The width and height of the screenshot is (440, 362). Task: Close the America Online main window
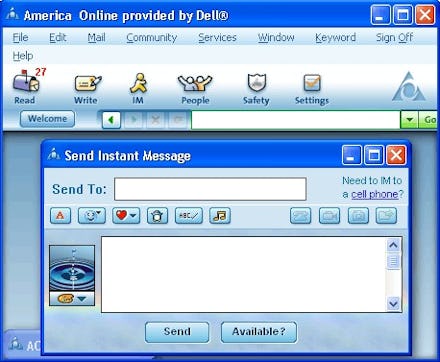(425, 15)
